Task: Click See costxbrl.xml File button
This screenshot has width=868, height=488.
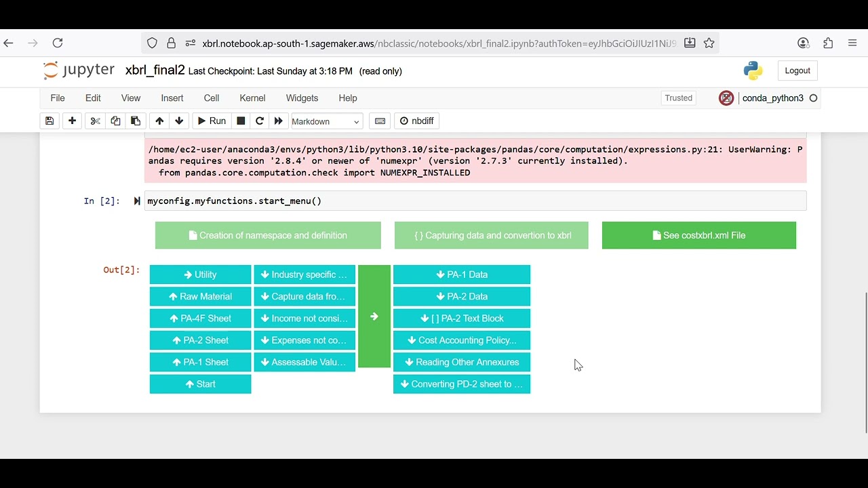Action: coord(699,235)
